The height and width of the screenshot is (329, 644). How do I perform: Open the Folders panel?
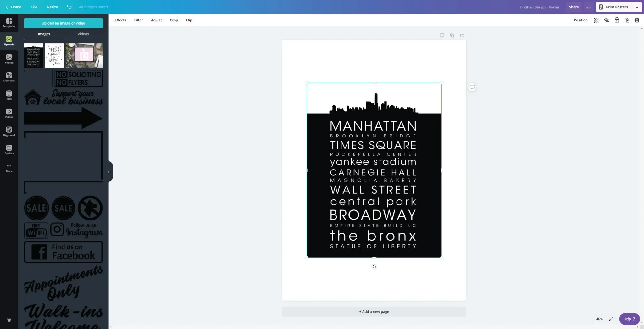[9, 149]
